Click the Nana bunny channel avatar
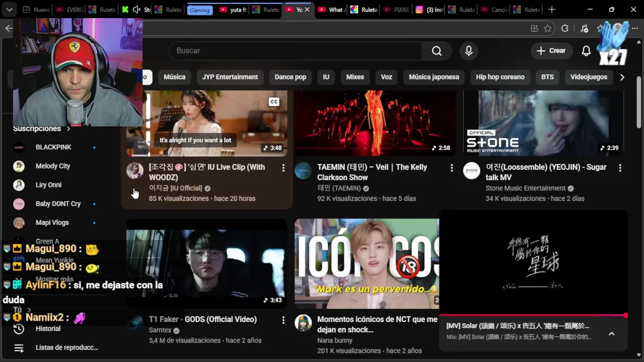 tap(303, 323)
